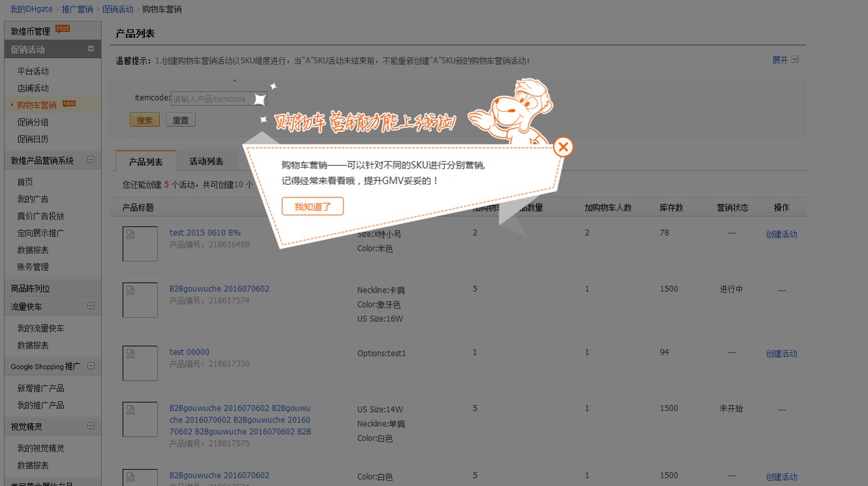
Task: Select the 产品列表 tab
Action: point(146,161)
